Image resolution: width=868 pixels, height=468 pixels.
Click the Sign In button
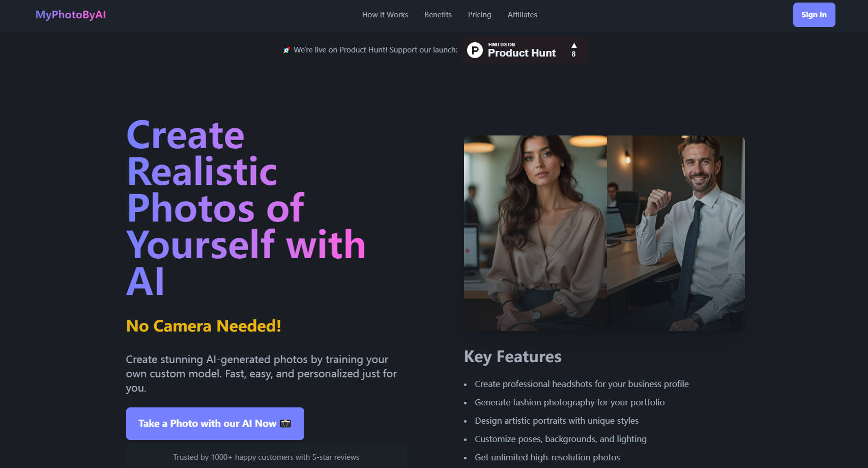814,15
